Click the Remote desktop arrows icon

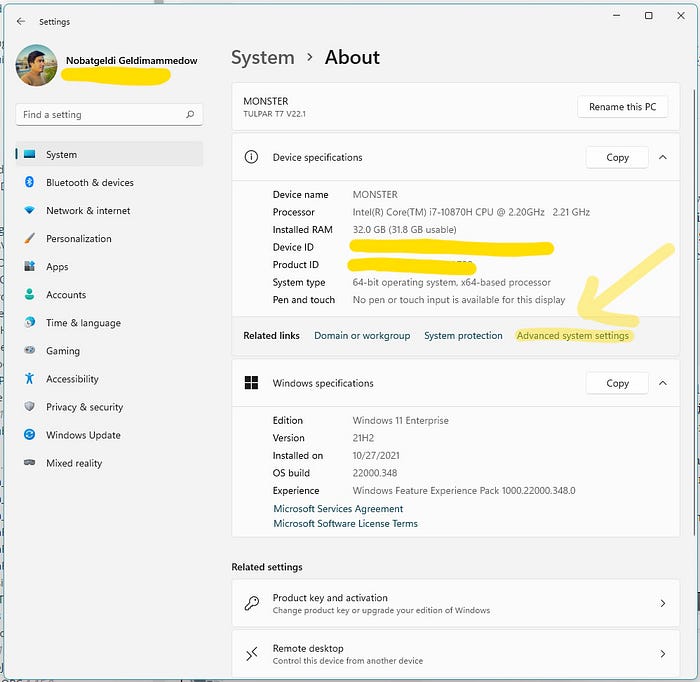[x=252, y=654]
